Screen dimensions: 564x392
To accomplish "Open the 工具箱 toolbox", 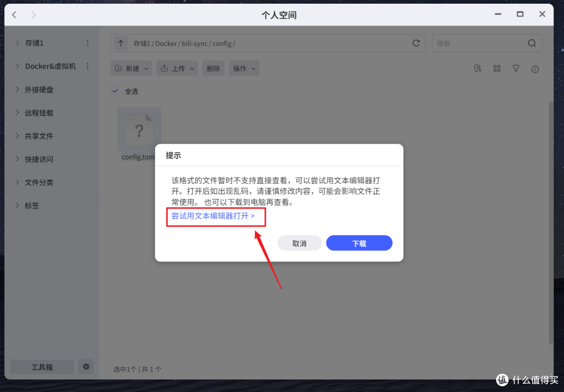I will [x=42, y=367].
